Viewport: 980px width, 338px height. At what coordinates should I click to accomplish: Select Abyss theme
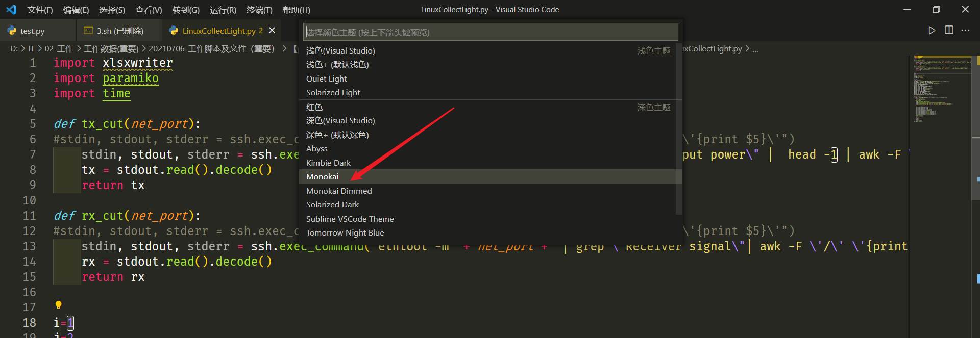[490, 148]
